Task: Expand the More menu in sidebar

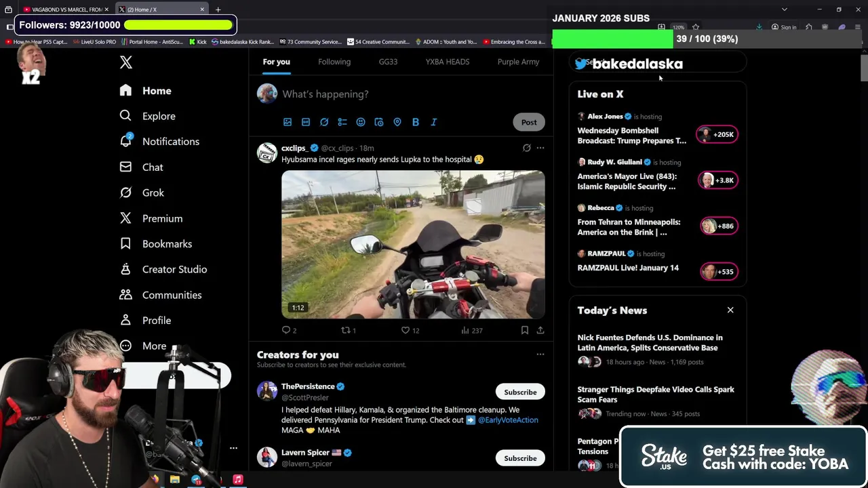Action: click(142, 346)
